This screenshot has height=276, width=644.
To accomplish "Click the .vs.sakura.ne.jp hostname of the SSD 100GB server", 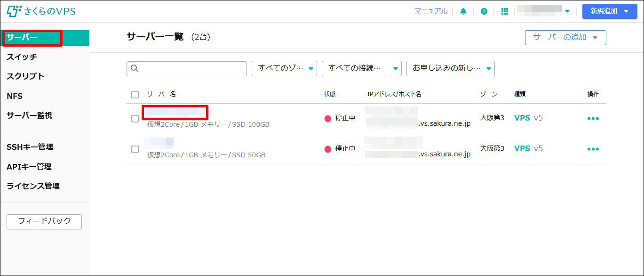I will [445, 123].
